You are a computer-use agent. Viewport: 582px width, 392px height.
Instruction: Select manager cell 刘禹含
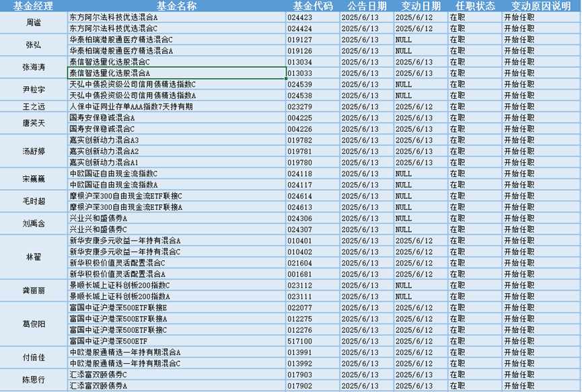(x=34, y=224)
